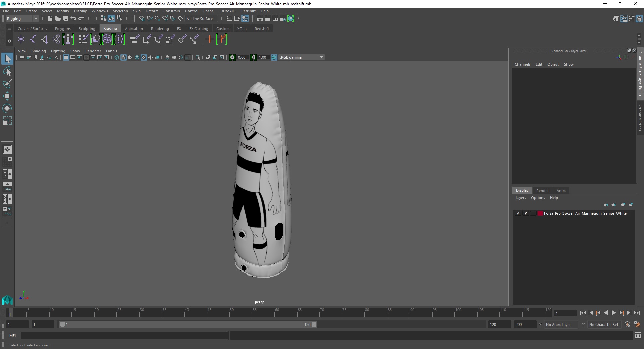This screenshot has height=349, width=644.
Task: Toggle wireframe shading in viewport
Action: click(x=117, y=57)
